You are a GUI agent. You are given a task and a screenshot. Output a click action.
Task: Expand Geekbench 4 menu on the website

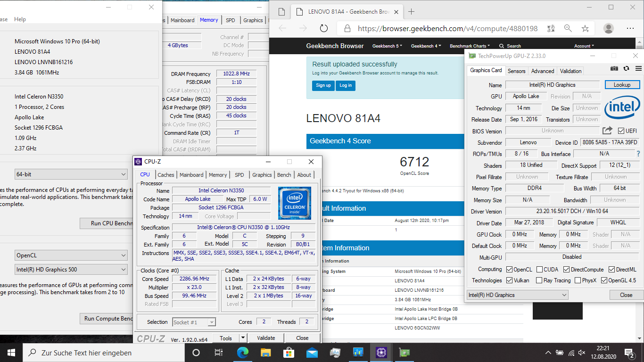point(426,46)
